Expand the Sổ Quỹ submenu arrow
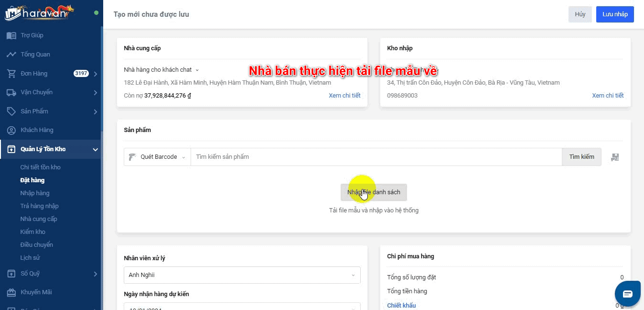The image size is (644, 310). point(96,274)
